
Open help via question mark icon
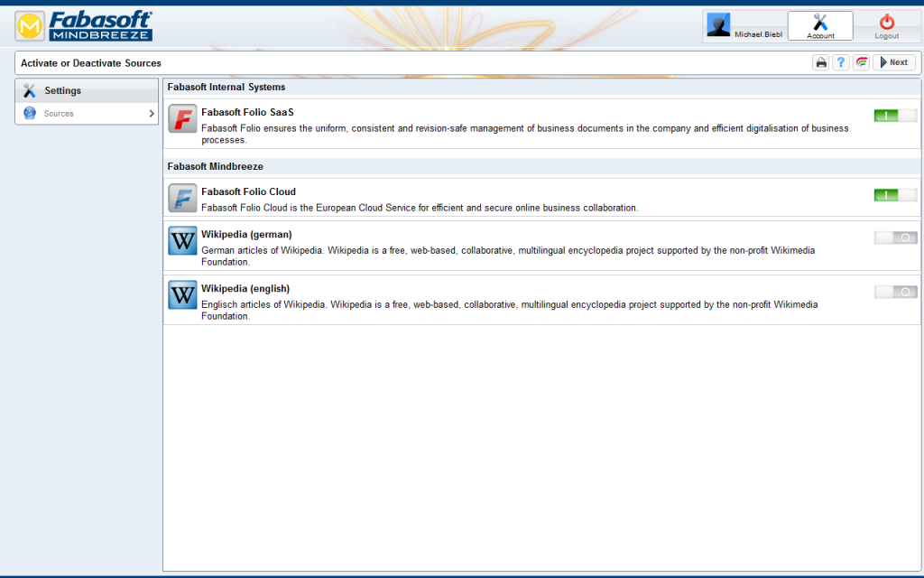(x=841, y=62)
